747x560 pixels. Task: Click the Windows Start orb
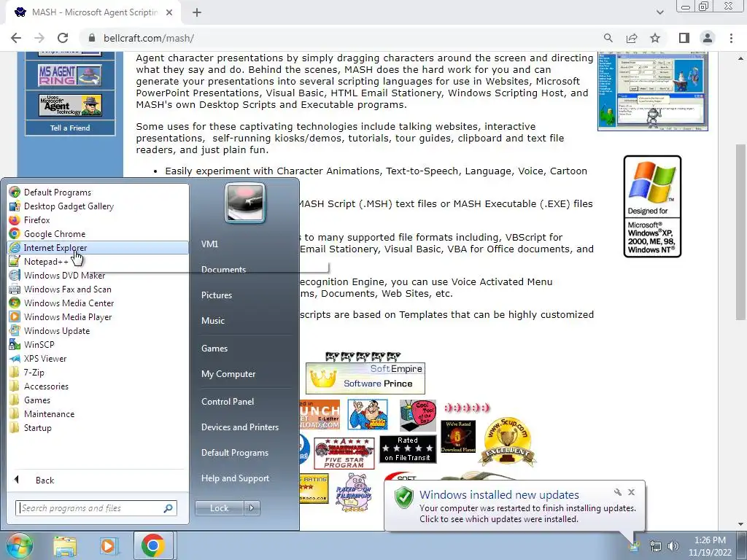click(19, 545)
